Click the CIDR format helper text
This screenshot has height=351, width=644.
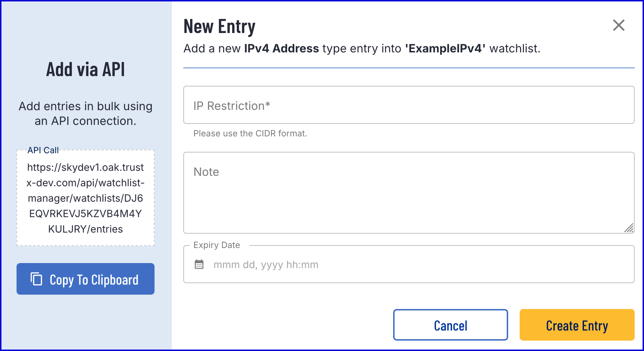point(250,134)
